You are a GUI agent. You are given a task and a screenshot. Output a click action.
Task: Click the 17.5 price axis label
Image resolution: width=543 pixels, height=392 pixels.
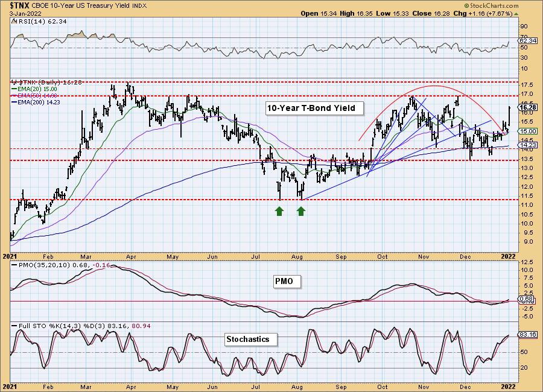[526, 85]
